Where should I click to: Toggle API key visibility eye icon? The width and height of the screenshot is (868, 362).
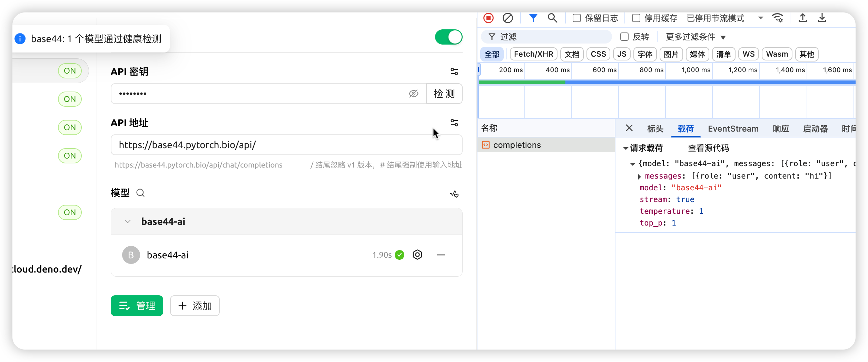(413, 94)
